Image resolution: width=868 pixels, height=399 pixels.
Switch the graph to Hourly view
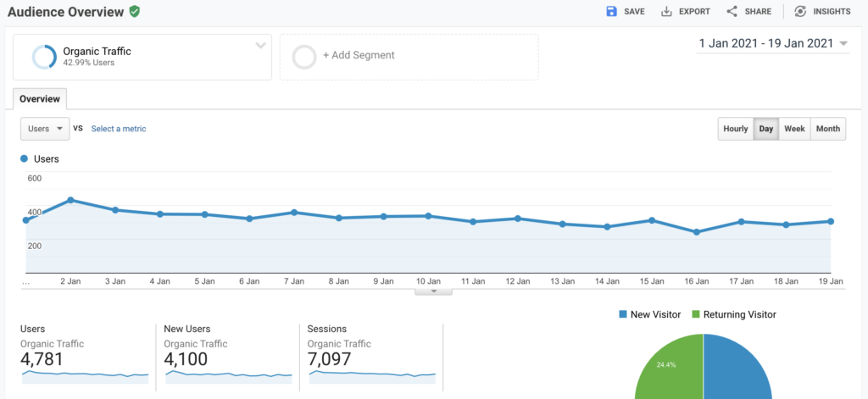[x=736, y=129]
